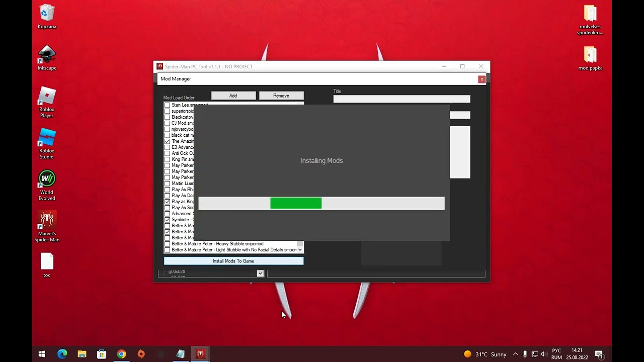Image resolution: width=644 pixels, height=362 pixels.
Task: Select the Play As Sco… mod row
Action: [x=182, y=208]
